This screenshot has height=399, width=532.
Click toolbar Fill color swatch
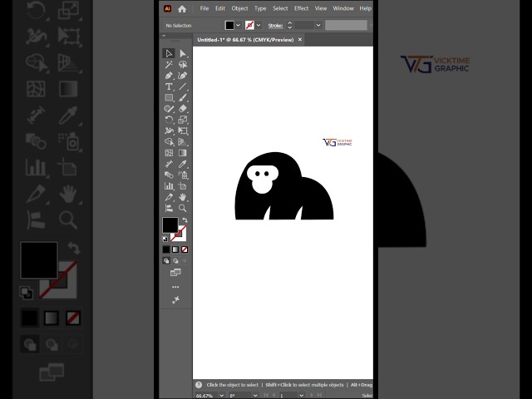[x=170, y=225]
